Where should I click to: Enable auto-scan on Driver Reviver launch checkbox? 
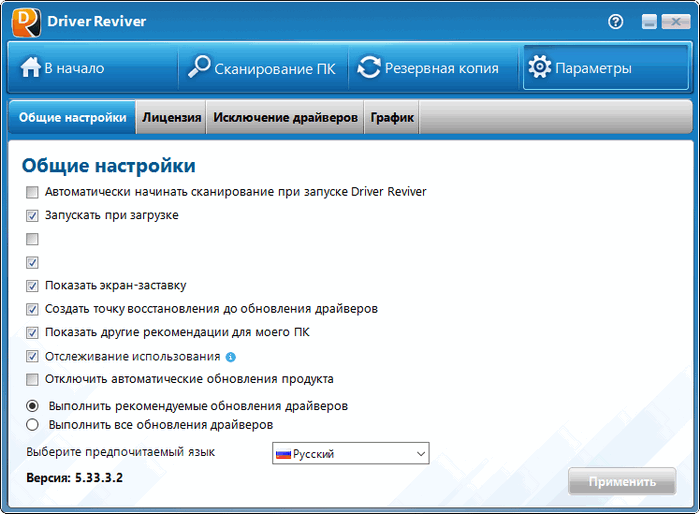coord(32,192)
